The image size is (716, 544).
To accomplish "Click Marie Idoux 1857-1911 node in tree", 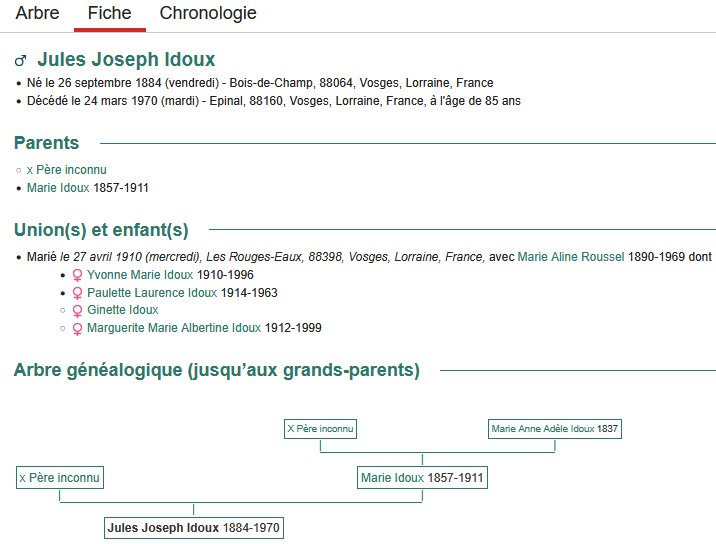I will click(422, 478).
